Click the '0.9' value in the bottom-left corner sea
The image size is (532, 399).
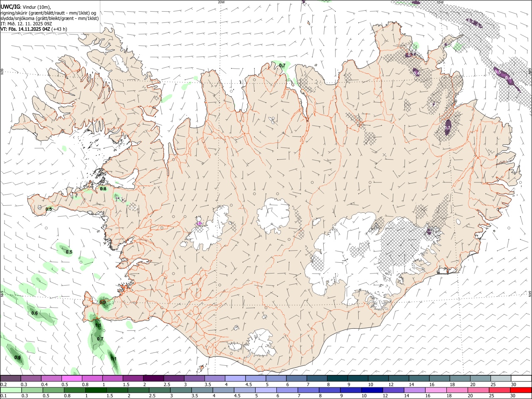tap(17, 357)
